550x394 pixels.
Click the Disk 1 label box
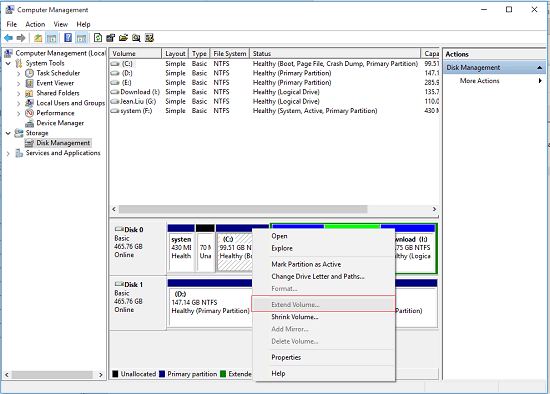point(138,303)
